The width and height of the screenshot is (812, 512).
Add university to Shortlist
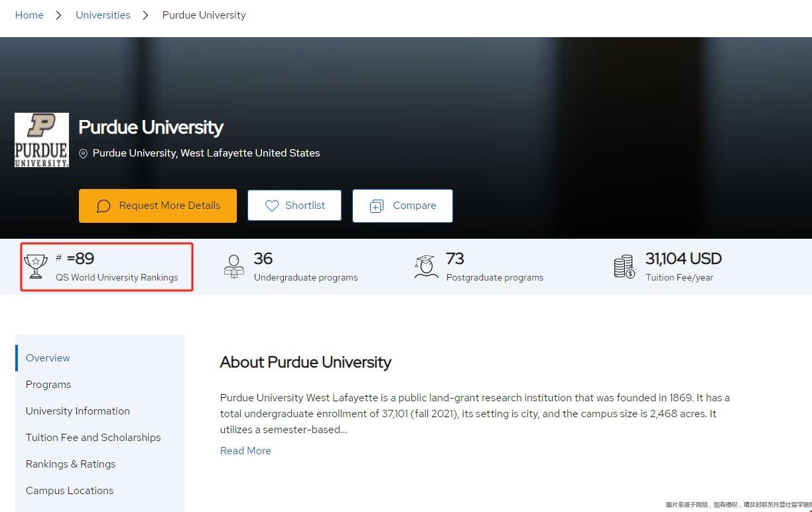[x=295, y=206]
